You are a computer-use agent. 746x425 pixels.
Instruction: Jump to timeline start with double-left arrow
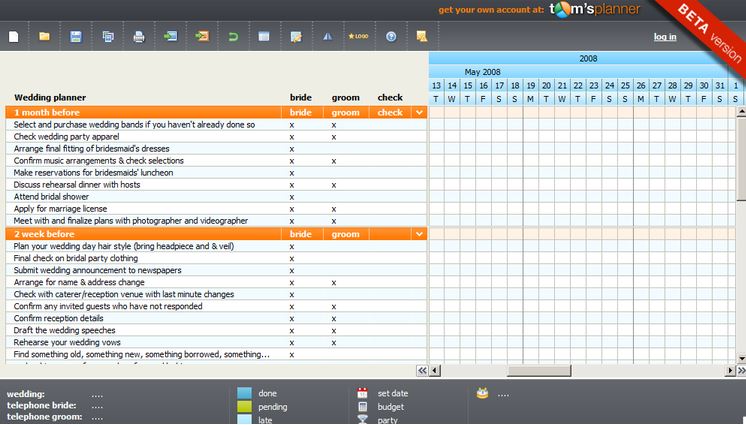(x=422, y=371)
